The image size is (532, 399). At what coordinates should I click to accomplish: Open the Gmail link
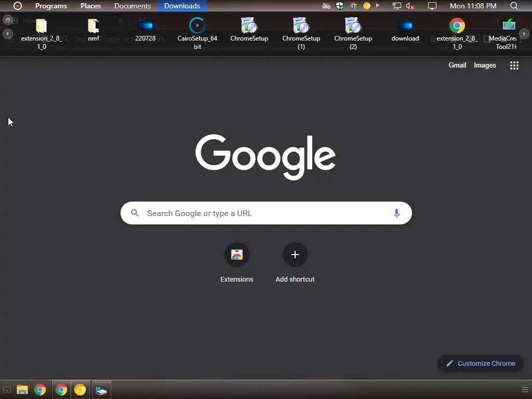(457, 65)
